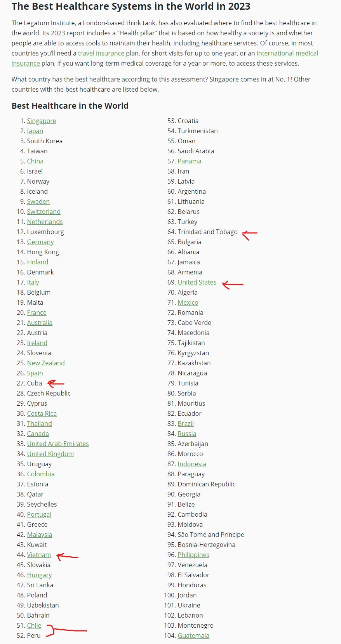The image size is (341, 644).
Task: Click the Chile link
Action: tap(34, 625)
